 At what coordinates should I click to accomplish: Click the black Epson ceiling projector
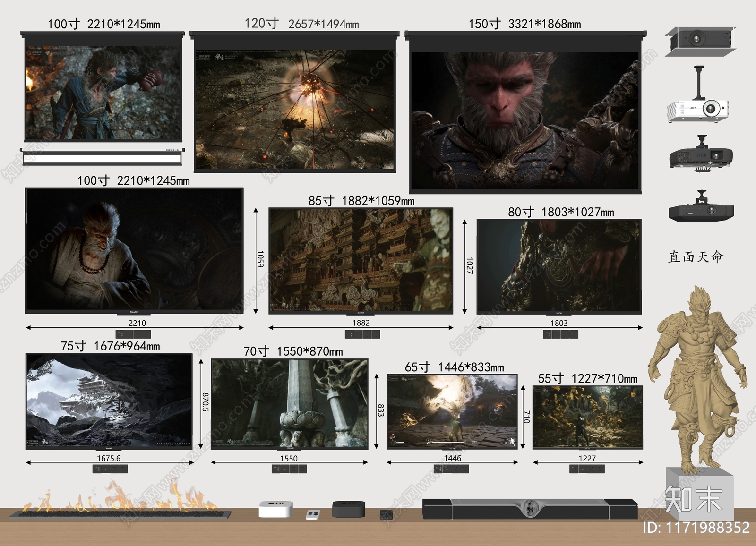701,153
